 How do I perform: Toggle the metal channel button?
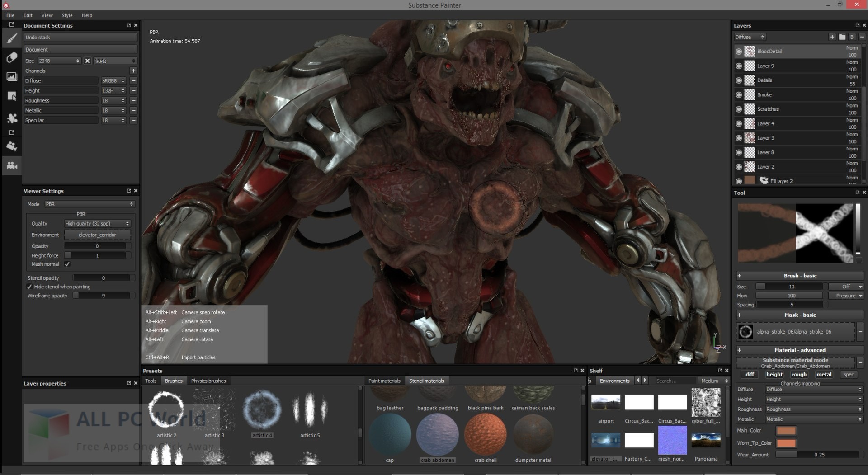824,375
